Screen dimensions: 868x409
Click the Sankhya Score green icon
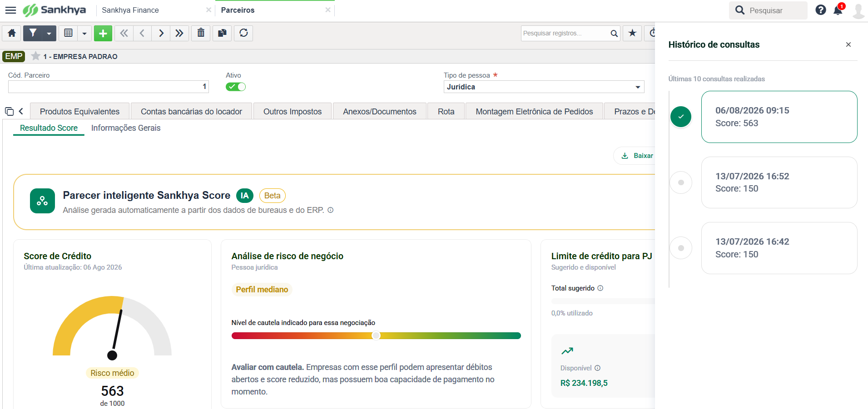point(42,201)
